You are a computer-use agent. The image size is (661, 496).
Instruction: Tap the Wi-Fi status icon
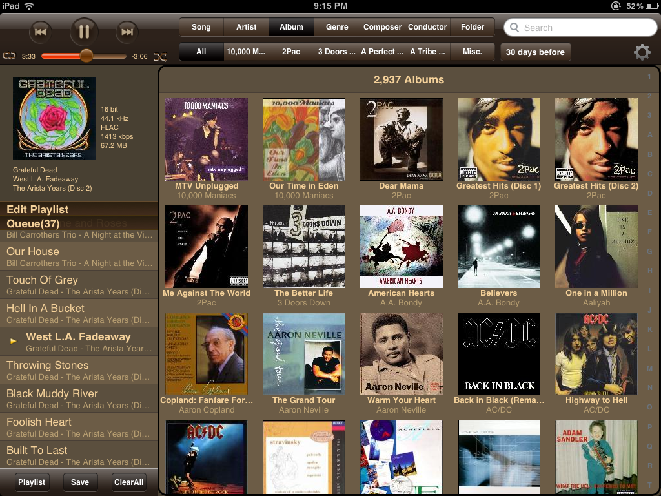(x=29, y=6)
